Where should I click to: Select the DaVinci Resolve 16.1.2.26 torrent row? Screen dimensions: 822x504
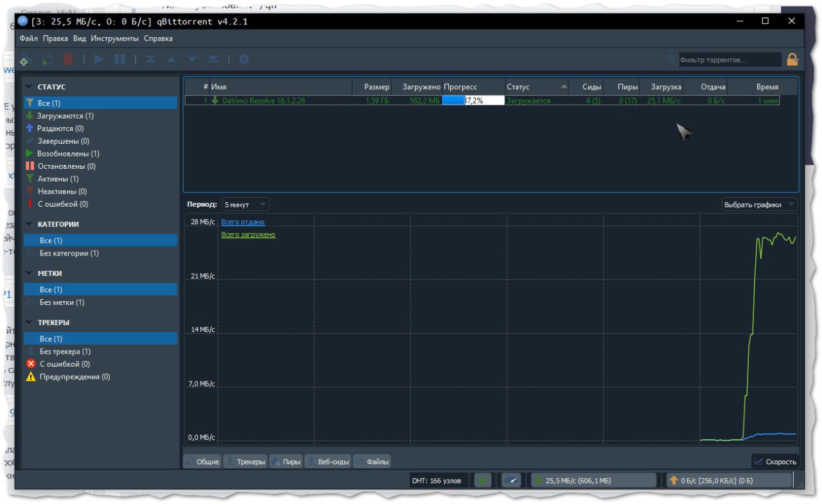coord(482,101)
